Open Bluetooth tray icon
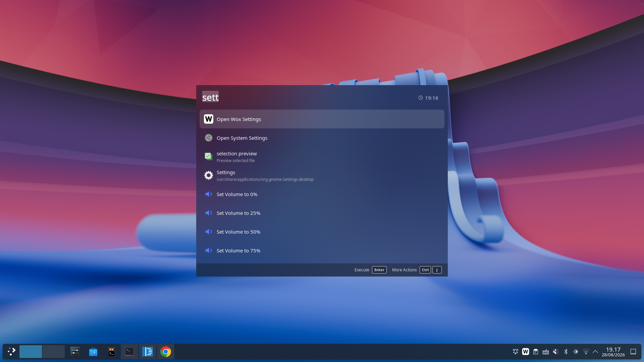644x362 pixels. (x=566, y=352)
